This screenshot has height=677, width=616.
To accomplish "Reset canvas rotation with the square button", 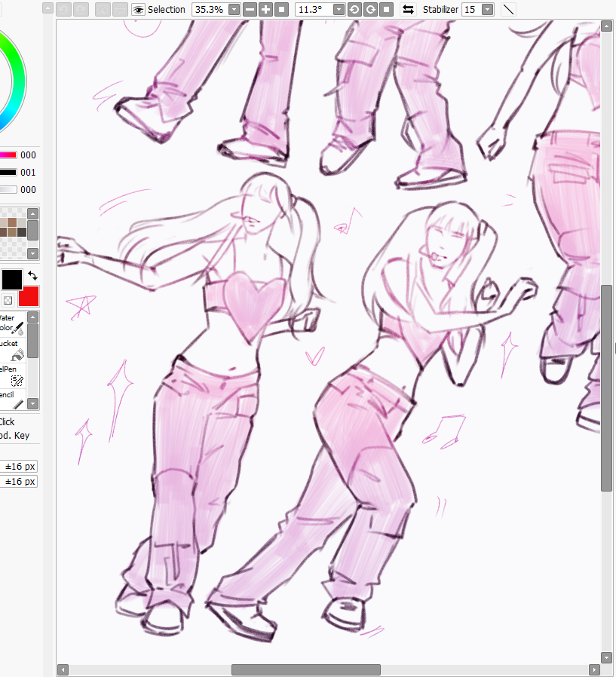I will (385, 9).
